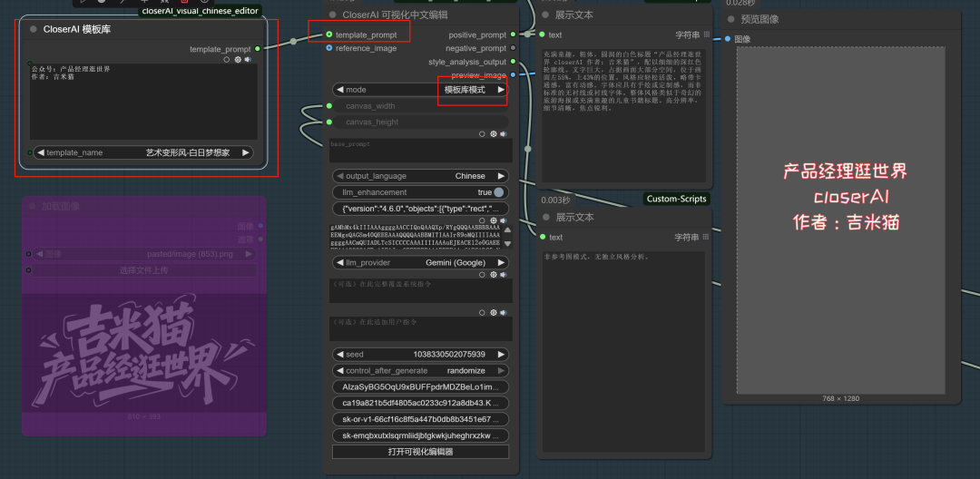Collapse the 预览图像 node via its title dot

[x=730, y=19]
